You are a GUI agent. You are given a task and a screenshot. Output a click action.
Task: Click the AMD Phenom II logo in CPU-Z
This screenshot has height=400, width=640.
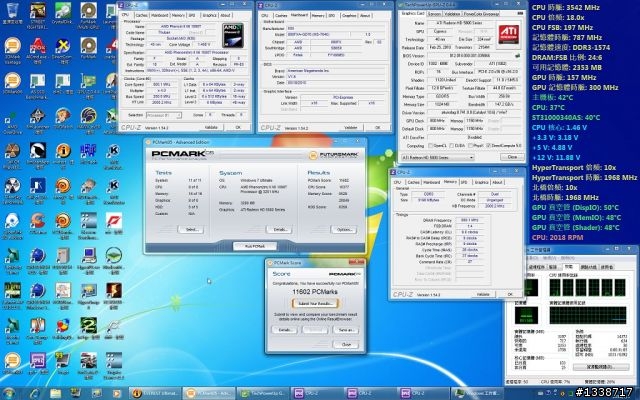tap(233, 35)
